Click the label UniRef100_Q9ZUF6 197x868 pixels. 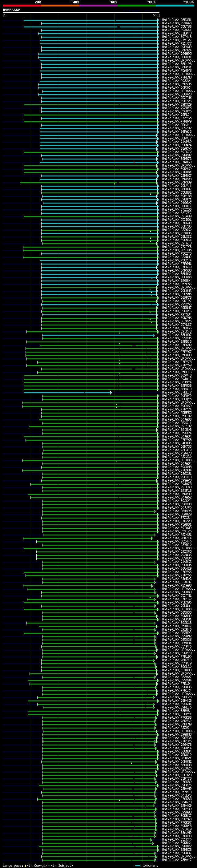point(176,108)
